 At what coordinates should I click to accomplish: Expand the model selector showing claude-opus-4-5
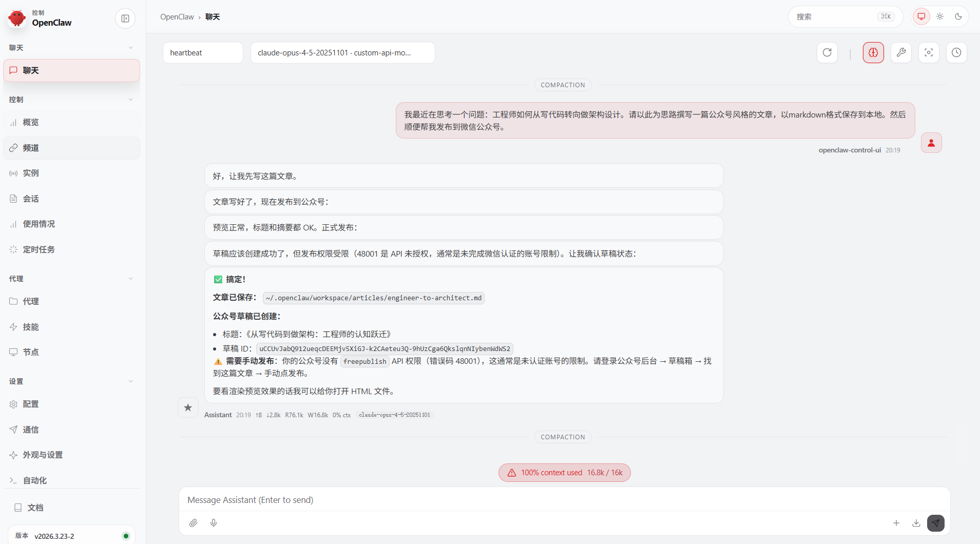342,52
